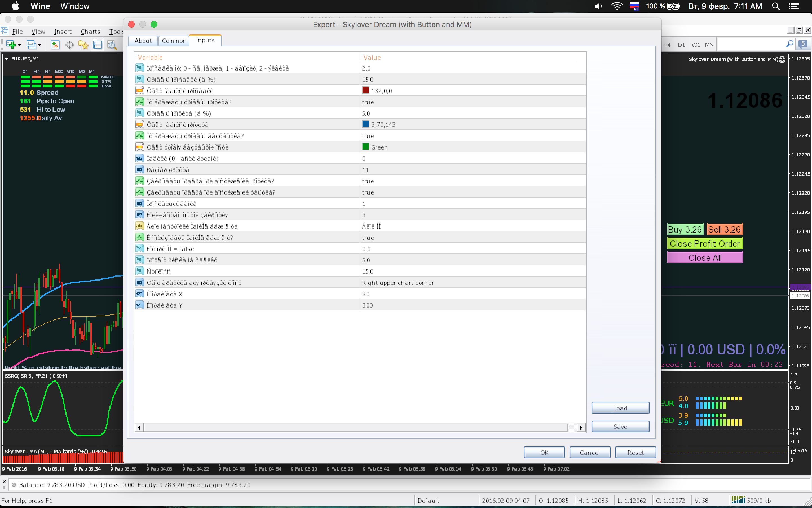The image size is (812, 508).
Task: Click the New Chart toolbar icon
Action: (11, 45)
